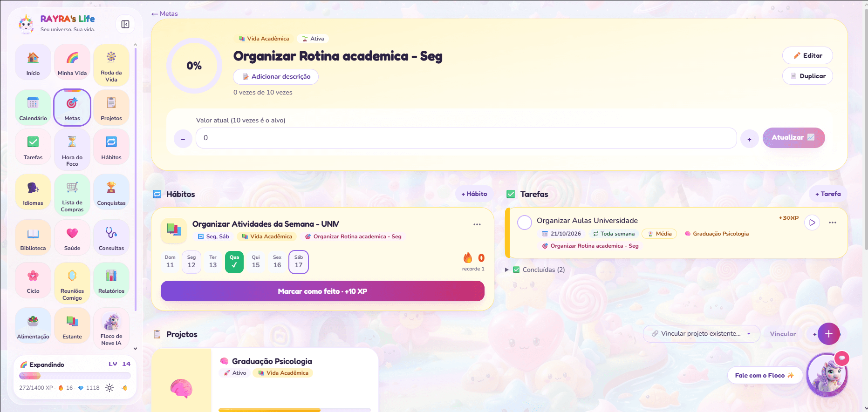Toggle Saturday 17 habit day
The width and height of the screenshot is (868, 412).
coord(299,262)
